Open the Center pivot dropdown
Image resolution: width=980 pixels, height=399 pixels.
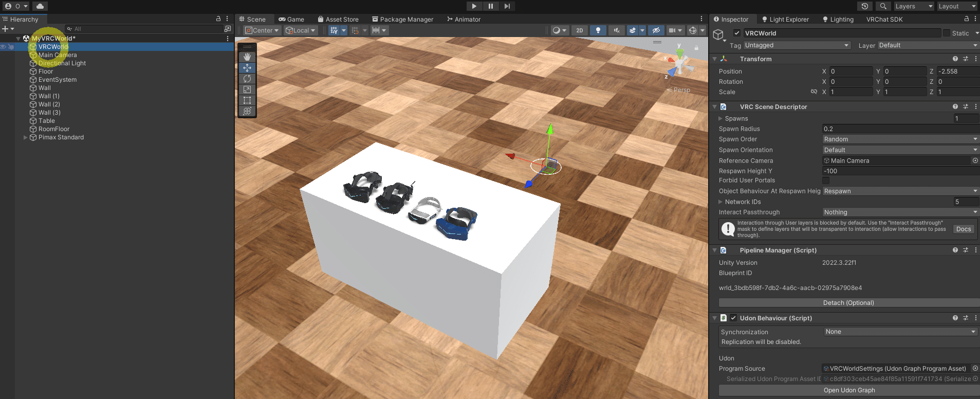[x=262, y=30]
